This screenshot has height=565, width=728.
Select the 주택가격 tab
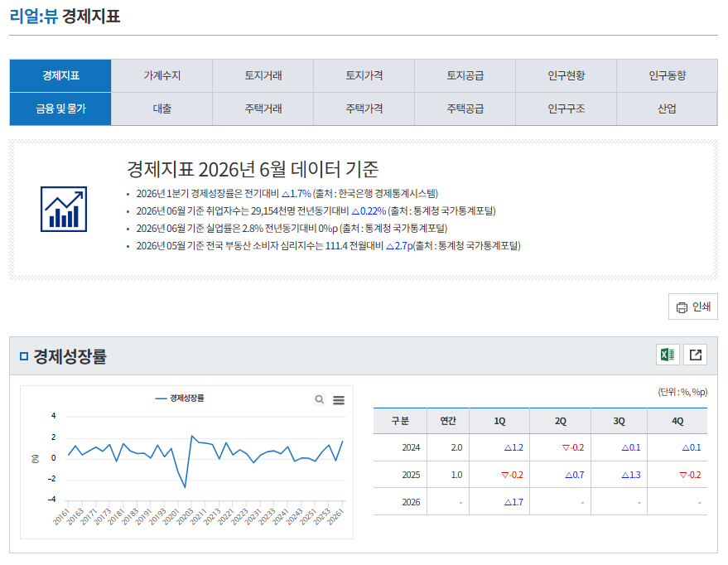[x=364, y=109]
